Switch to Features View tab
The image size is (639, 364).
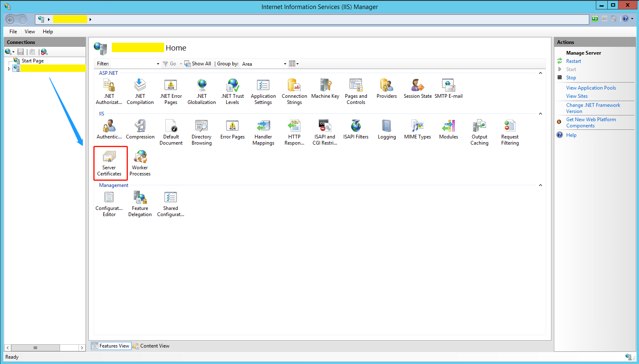[x=111, y=346]
